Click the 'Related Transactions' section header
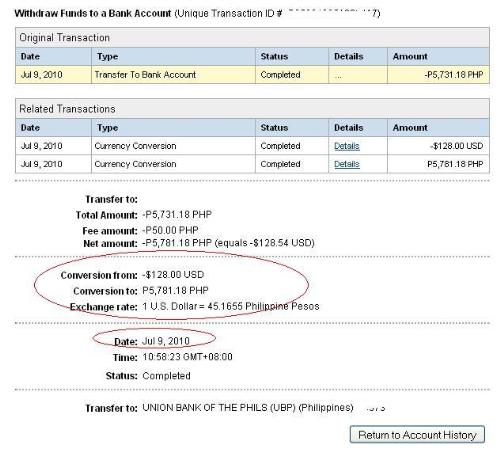500x452 pixels. tap(252, 109)
